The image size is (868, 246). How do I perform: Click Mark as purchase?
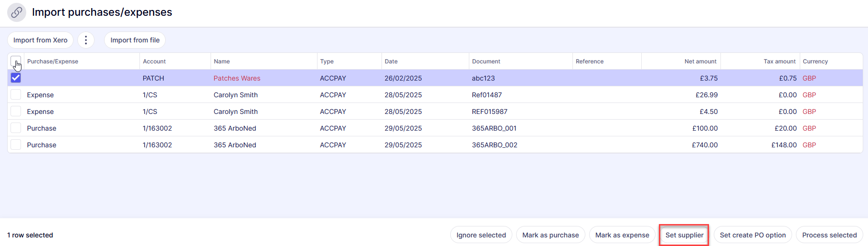click(x=550, y=235)
